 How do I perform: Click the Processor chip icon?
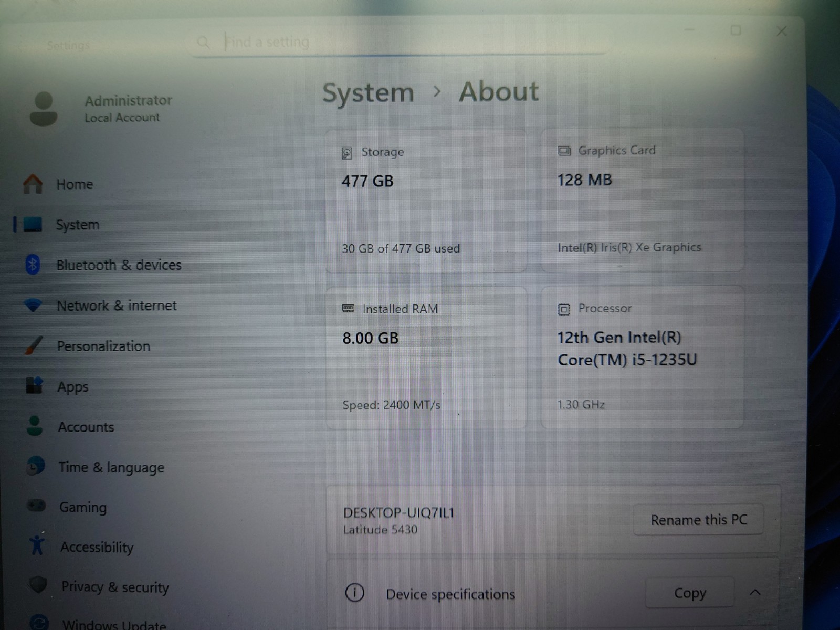[564, 309]
